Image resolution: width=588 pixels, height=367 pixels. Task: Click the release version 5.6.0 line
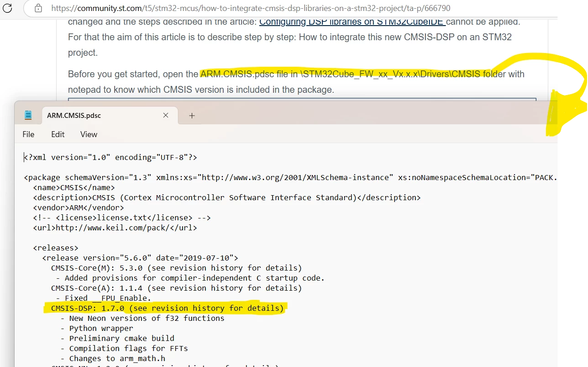pyautogui.click(x=140, y=258)
